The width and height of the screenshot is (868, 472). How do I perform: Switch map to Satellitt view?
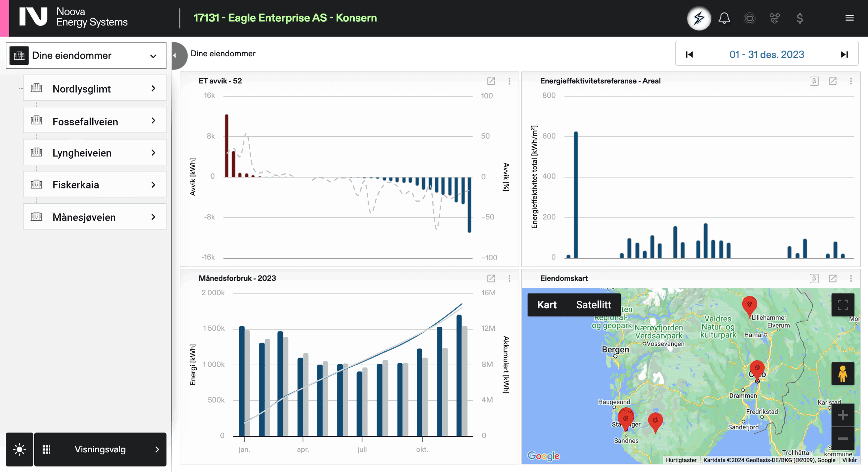593,305
